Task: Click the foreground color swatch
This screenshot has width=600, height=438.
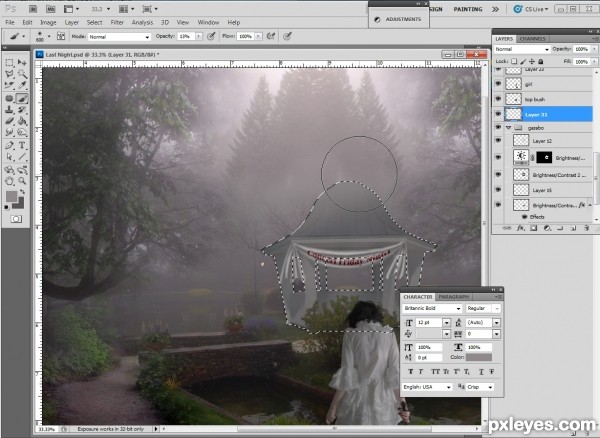Action: 11,196
